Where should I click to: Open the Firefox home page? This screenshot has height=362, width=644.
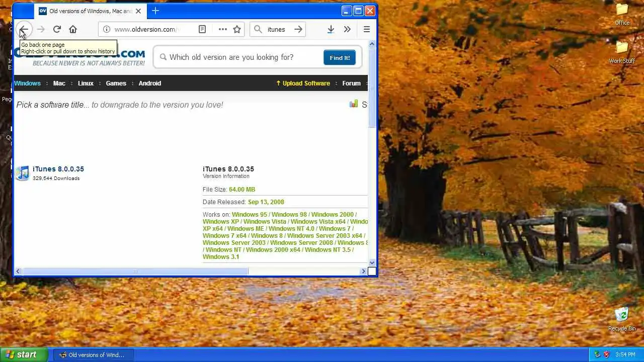pyautogui.click(x=73, y=29)
